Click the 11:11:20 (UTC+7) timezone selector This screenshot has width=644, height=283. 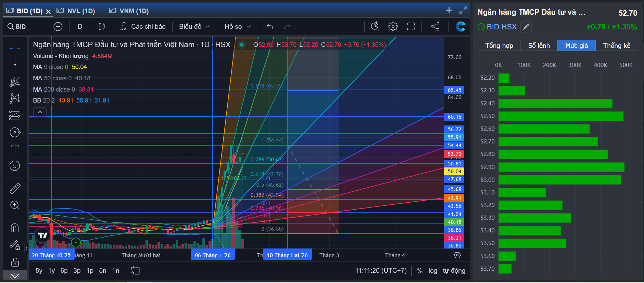(381, 271)
